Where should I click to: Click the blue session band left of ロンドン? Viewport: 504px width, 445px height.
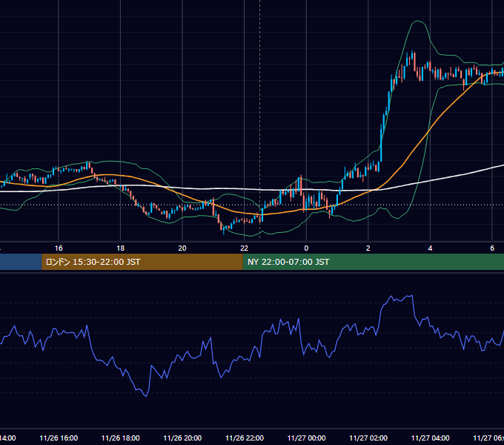[x=21, y=262]
